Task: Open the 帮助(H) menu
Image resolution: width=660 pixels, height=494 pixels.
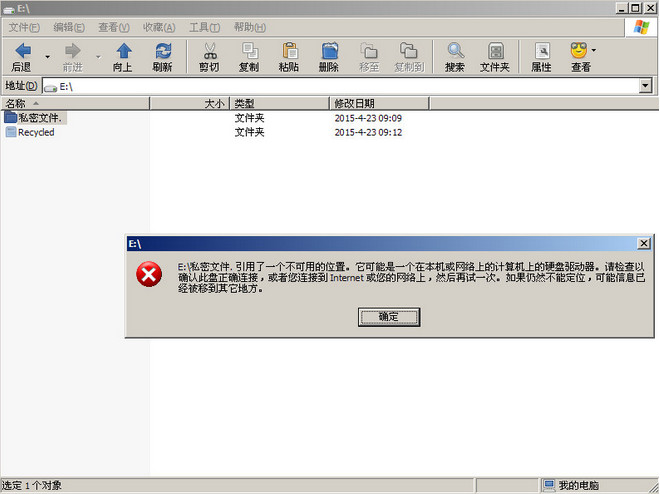Action: pos(250,27)
